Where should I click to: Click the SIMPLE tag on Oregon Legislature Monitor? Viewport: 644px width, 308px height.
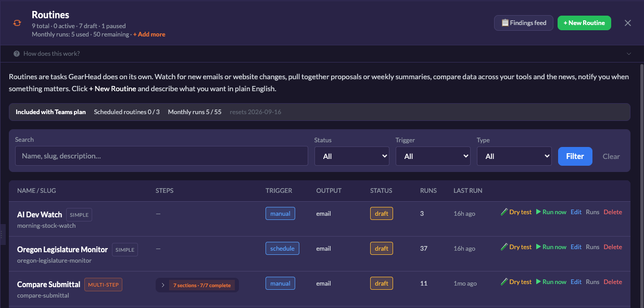pyautogui.click(x=125, y=250)
